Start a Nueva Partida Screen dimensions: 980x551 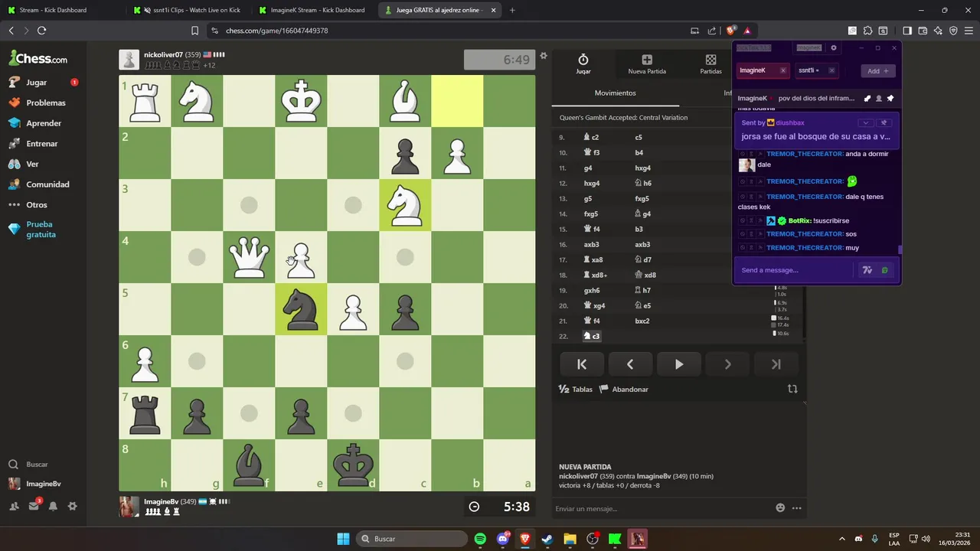647,64
